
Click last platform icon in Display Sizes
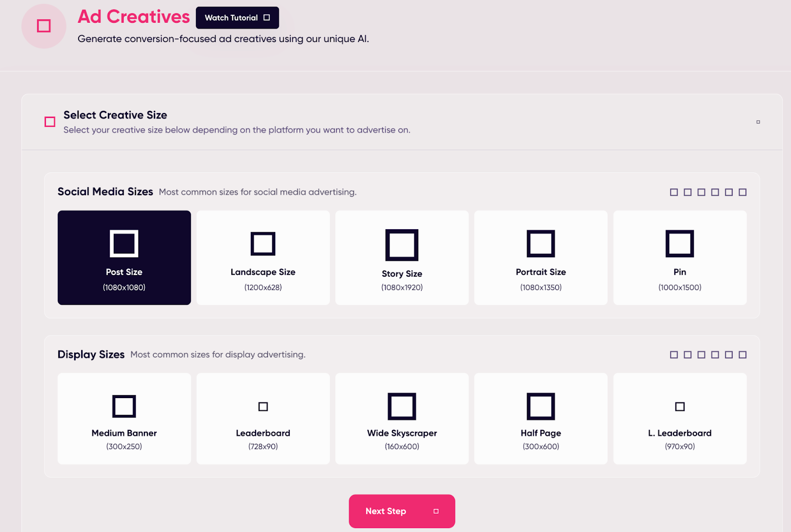coord(742,355)
